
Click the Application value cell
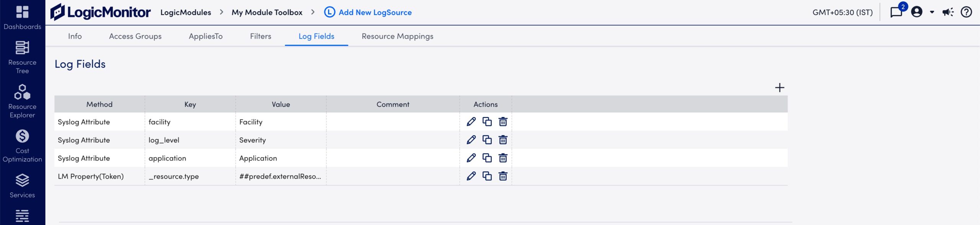point(281,158)
